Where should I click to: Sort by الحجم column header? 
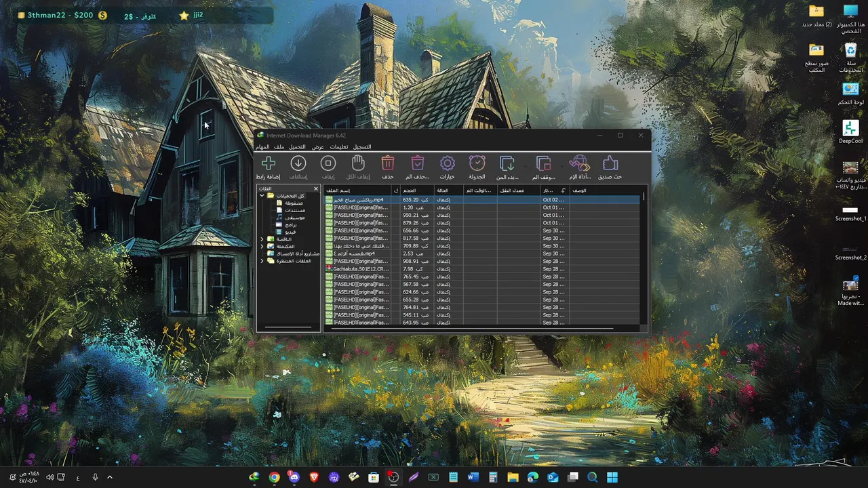click(x=417, y=190)
